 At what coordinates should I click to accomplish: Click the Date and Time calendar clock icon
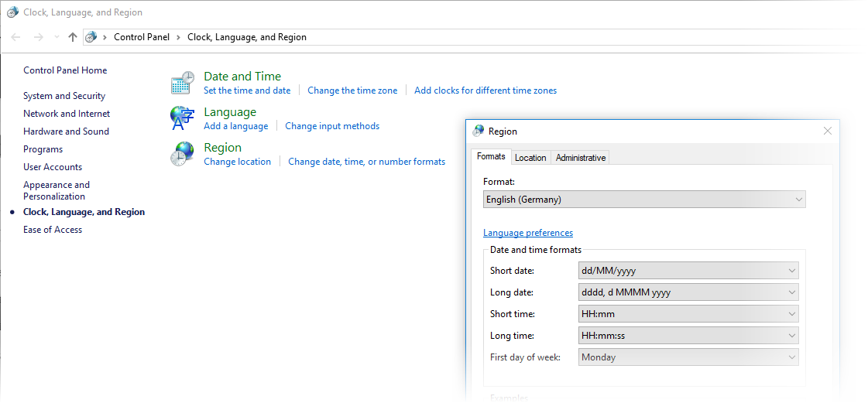click(x=182, y=82)
